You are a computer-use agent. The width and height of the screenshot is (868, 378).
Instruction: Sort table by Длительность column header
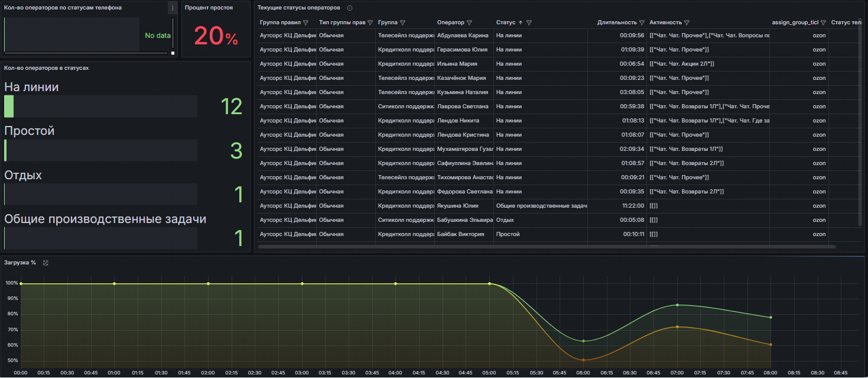point(617,23)
